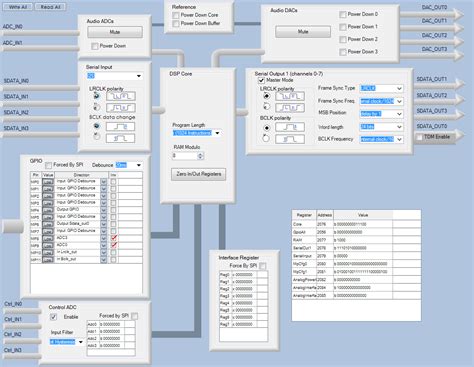Open the Control ADC Input Filter dropdown

click(80, 342)
